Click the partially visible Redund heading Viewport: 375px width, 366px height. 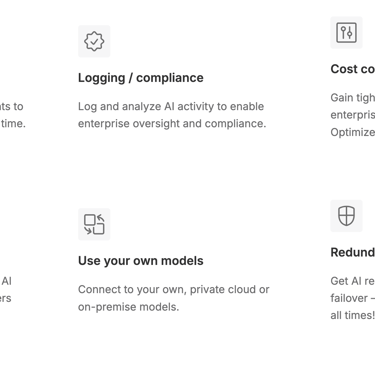coord(353,252)
